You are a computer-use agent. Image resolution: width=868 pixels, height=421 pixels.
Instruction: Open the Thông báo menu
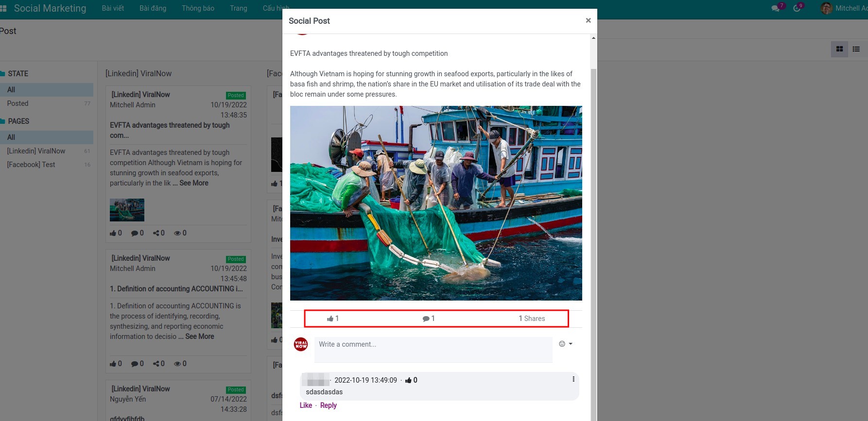click(198, 8)
